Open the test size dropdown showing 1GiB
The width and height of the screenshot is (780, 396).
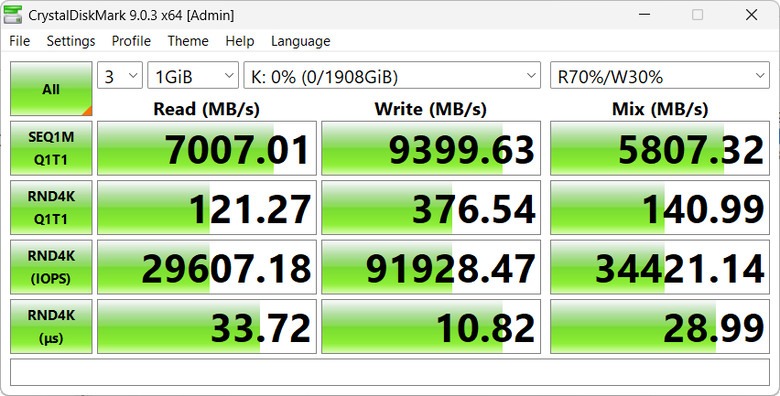tap(193, 76)
